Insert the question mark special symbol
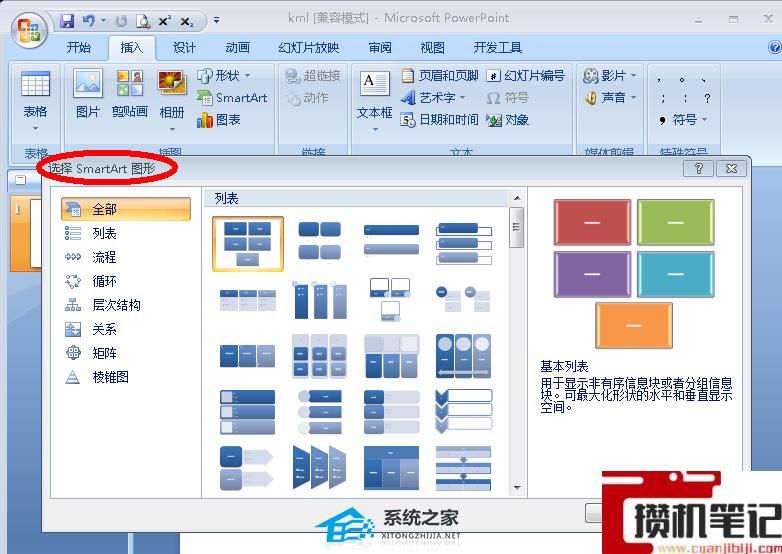The height and width of the screenshot is (554, 782). pyautogui.click(x=707, y=98)
